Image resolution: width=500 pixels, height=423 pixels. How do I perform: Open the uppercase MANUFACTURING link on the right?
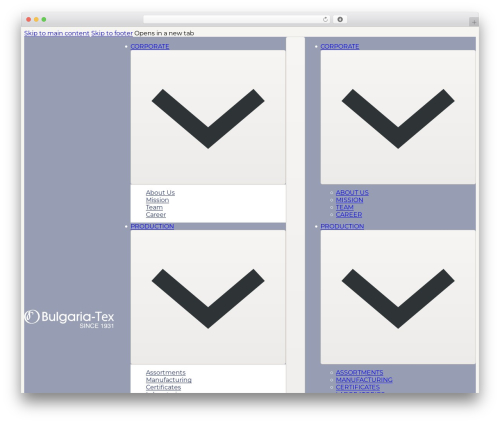pyautogui.click(x=364, y=380)
